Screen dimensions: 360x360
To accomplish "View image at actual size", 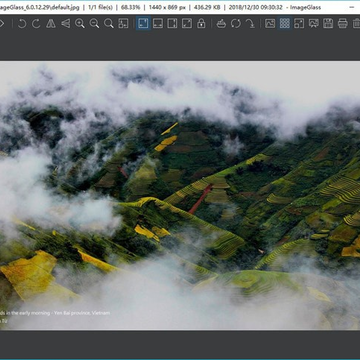I will point(109,24).
